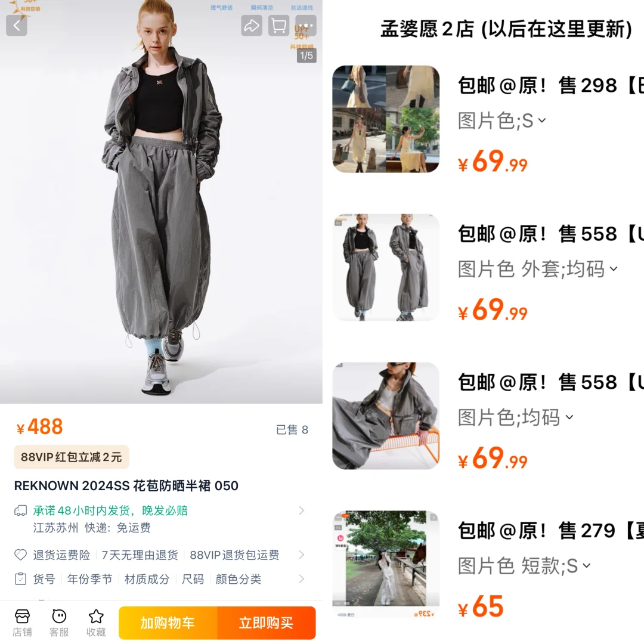644x644 pixels.
Task: Click the 加购物车 add-to-cart button
Action: tap(168, 623)
